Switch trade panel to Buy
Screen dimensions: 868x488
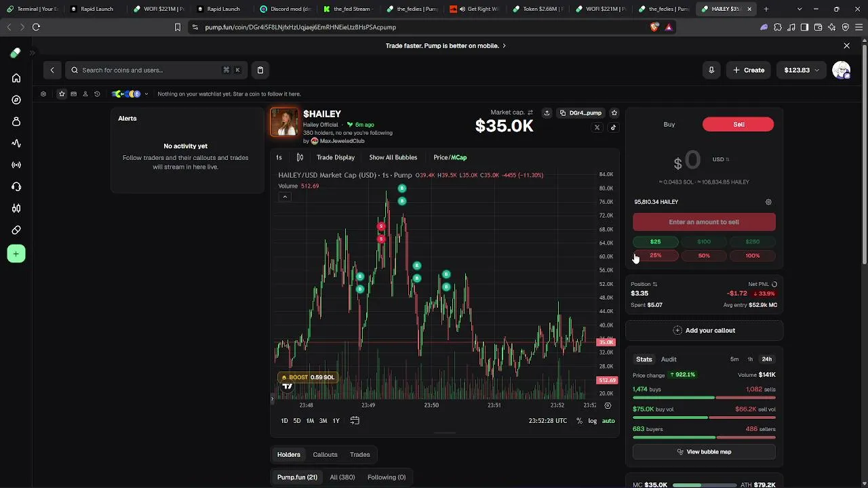tap(669, 125)
